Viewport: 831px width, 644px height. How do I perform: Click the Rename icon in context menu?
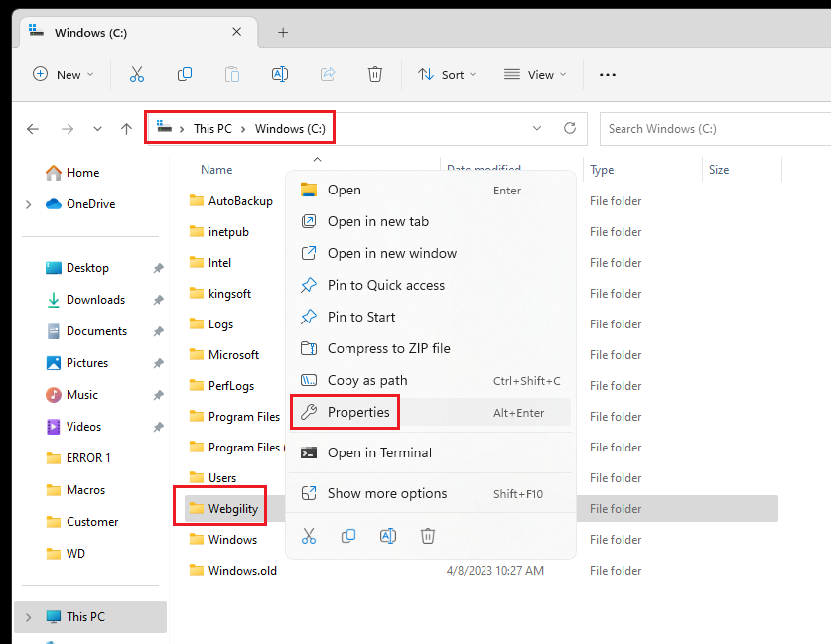tap(388, 536)
